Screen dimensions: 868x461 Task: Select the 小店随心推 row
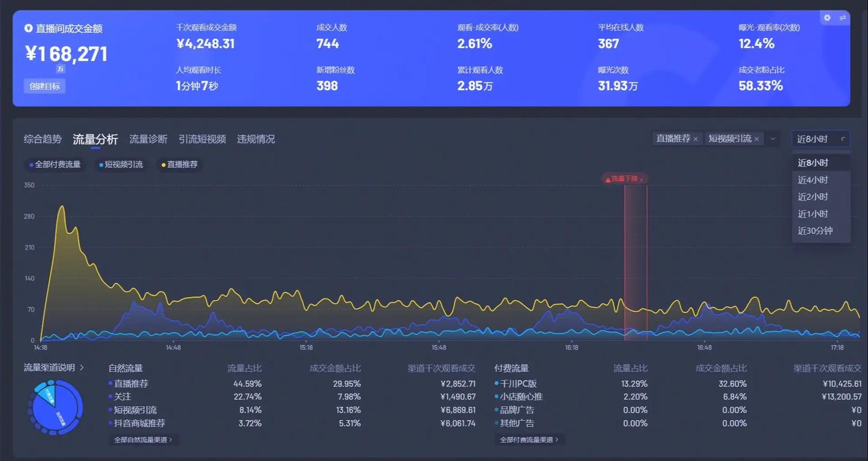pyautogui.click(x=678, y=396)
